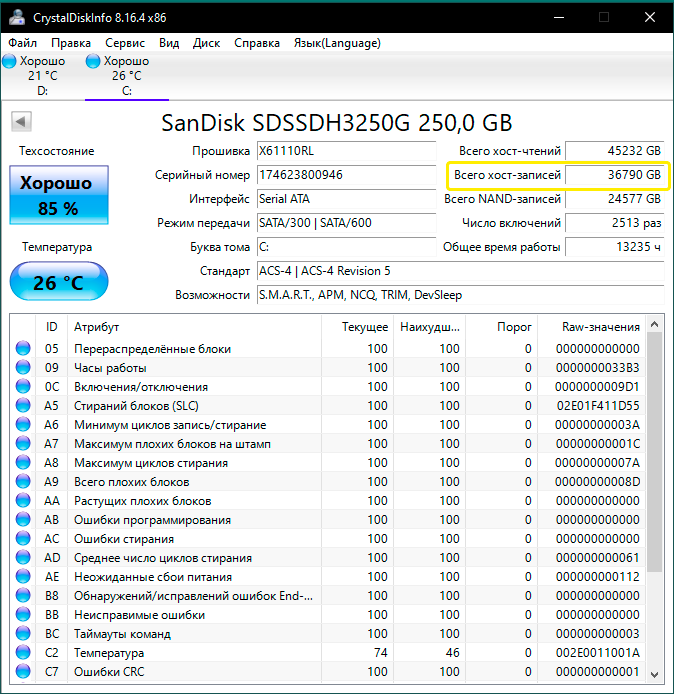Select the Перераспределённые блоки row
This screenshot has width=674, height=694.
(x=327, y=348)
